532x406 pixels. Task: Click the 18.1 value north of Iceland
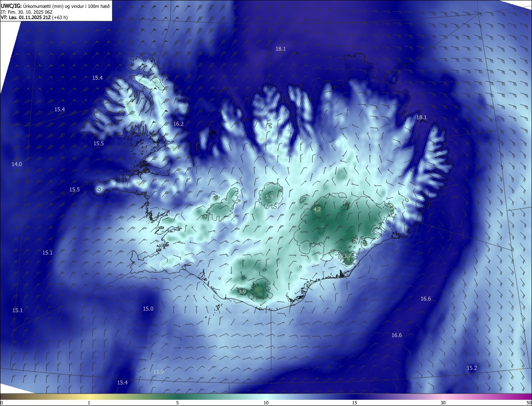tap(281, 49)
